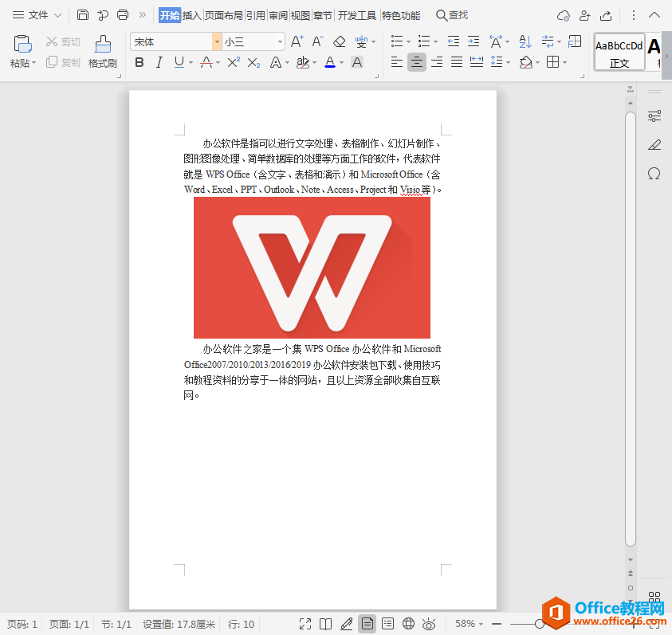The width and height of the screenshot is (672, 635).
Task: Click the character shading A icon
Action: (357, 63)
